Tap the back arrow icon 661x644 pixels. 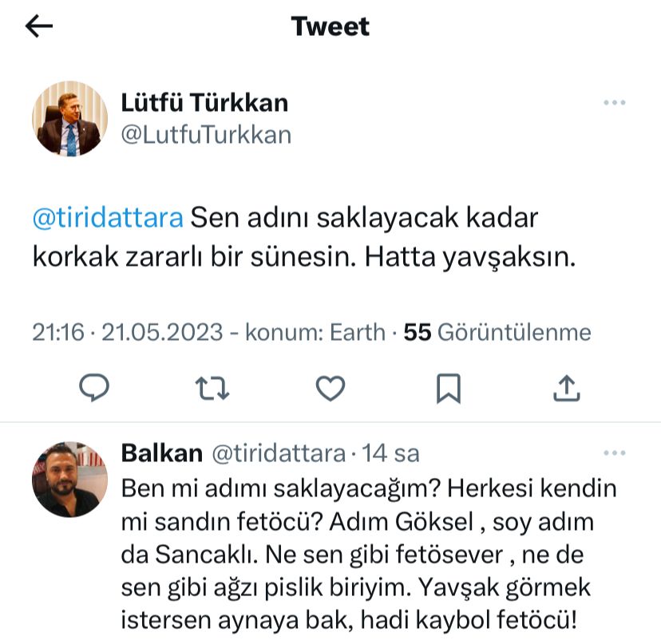[39, 26]
